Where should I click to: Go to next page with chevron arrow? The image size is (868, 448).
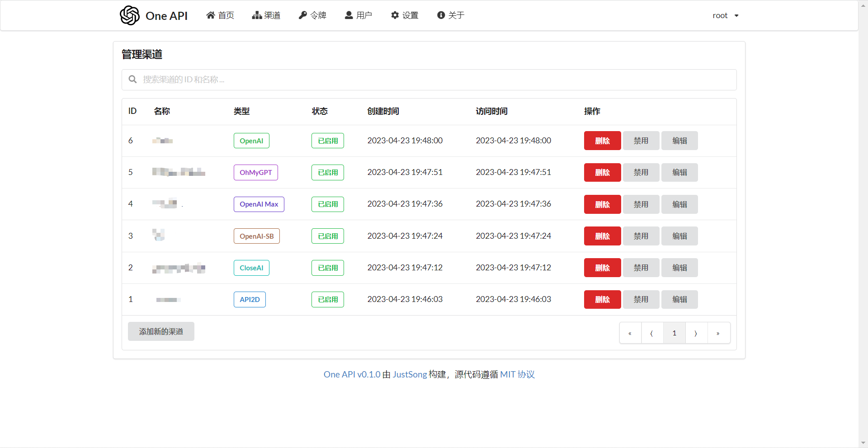tap(696, 333)
